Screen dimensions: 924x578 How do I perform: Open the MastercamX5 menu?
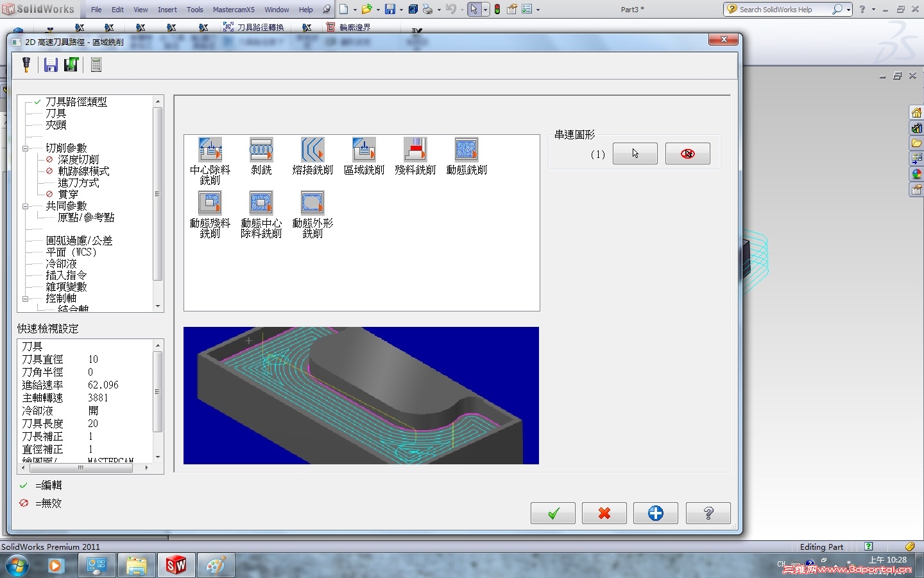[x=234, y=10]
